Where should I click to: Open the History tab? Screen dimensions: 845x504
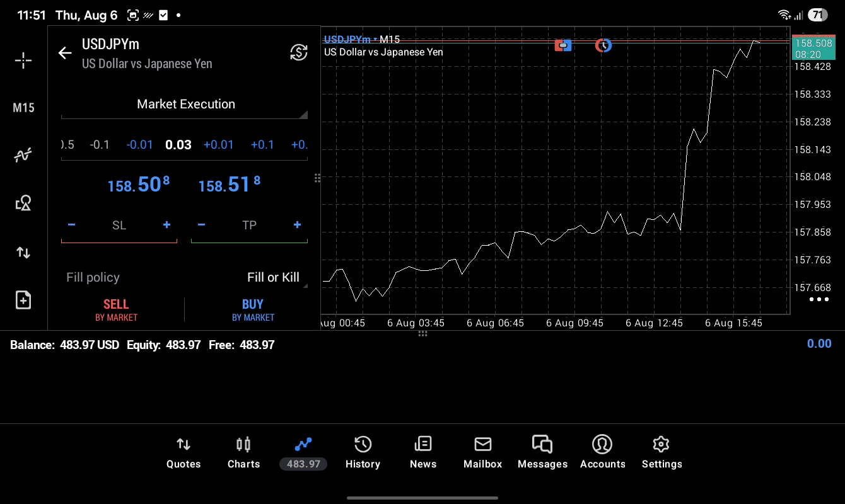pos(363,453)
